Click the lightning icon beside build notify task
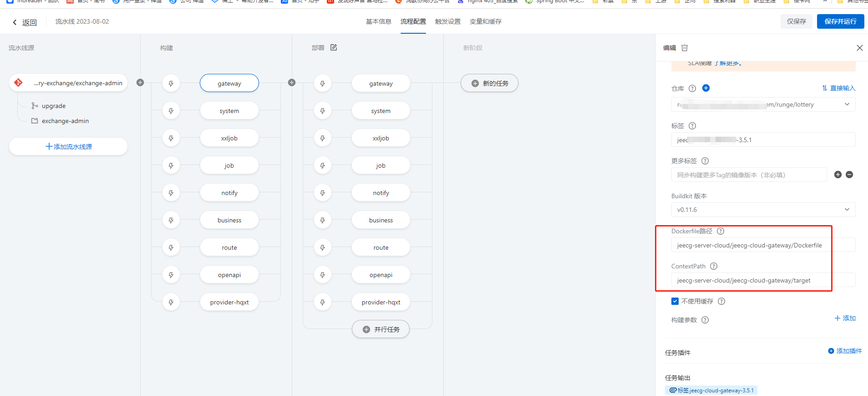This screenshot has height=396, width=868. (x=171, y=193)
